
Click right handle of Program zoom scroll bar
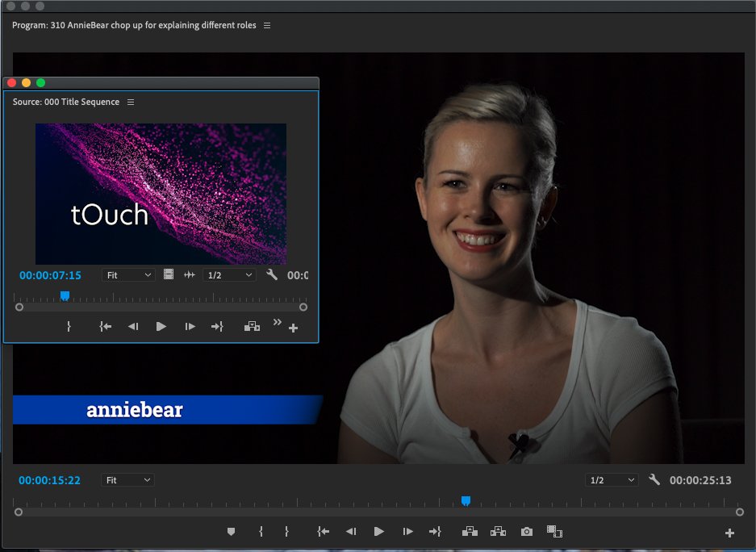pos(740,512)
